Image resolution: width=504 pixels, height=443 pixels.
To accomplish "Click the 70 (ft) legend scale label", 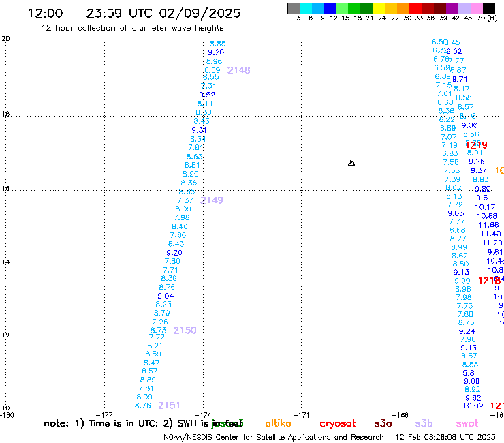I will 487,18.
